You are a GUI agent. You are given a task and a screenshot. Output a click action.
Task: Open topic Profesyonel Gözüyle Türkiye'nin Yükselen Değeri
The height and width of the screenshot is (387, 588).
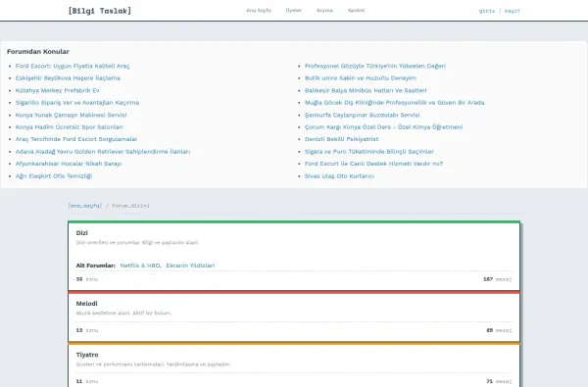coord(375,66)
